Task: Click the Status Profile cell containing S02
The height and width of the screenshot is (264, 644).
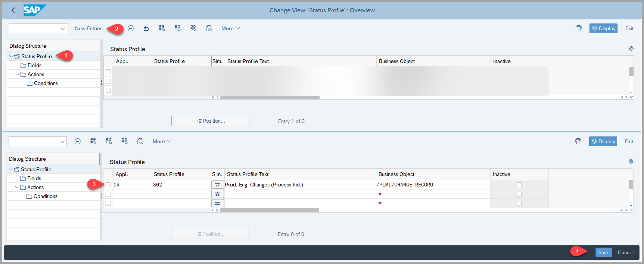Action: coord(181,185)
